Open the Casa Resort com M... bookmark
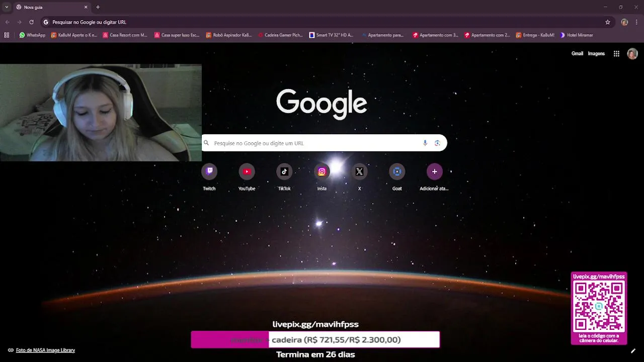Viewport: 644px width, 362px height. [x=125, y=35]
